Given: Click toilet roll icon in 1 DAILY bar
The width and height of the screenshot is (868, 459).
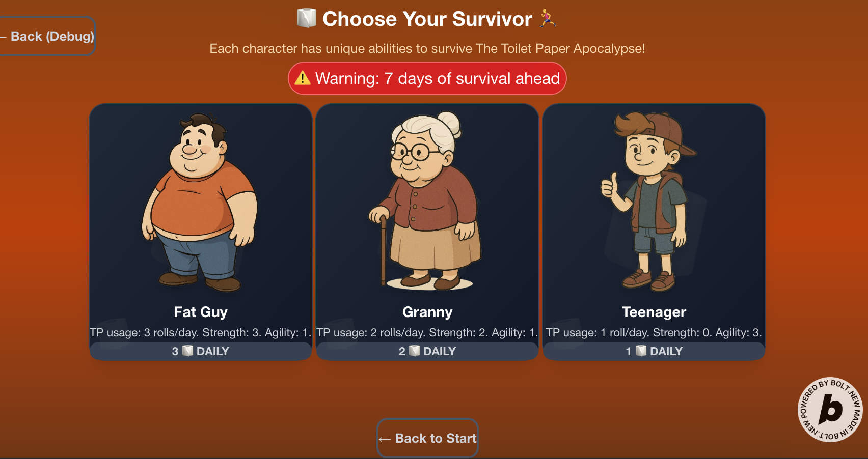Looking at the screenshot, I should (x=641, y=351).
